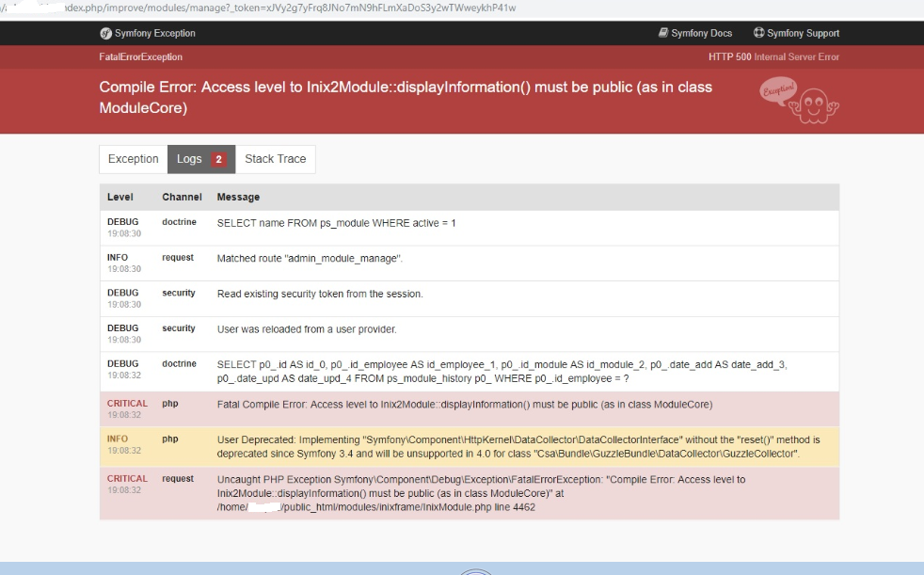
Task: Click the red badge showing 2 on Logs
Action: [218, 159]
